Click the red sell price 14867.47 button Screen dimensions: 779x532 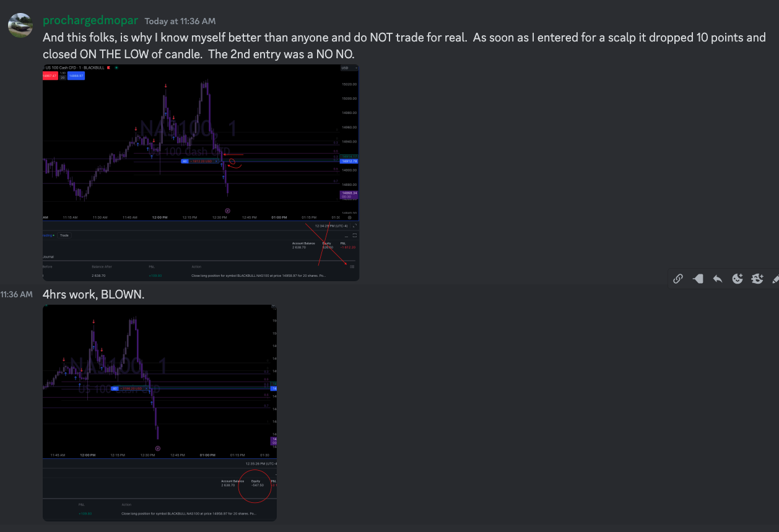coord(50,76)
